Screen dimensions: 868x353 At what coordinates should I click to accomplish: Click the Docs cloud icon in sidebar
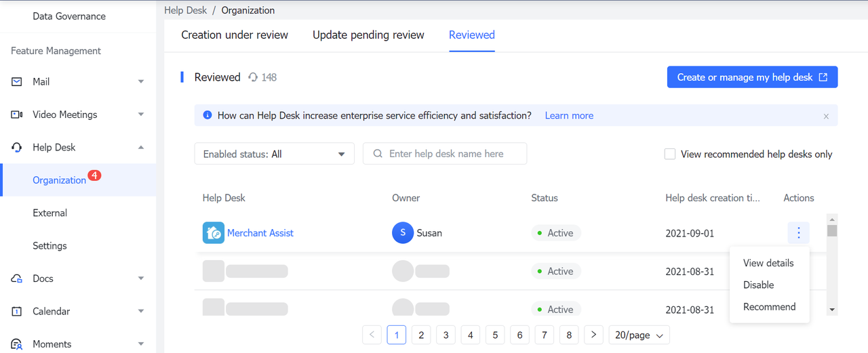tap(17, 278)
